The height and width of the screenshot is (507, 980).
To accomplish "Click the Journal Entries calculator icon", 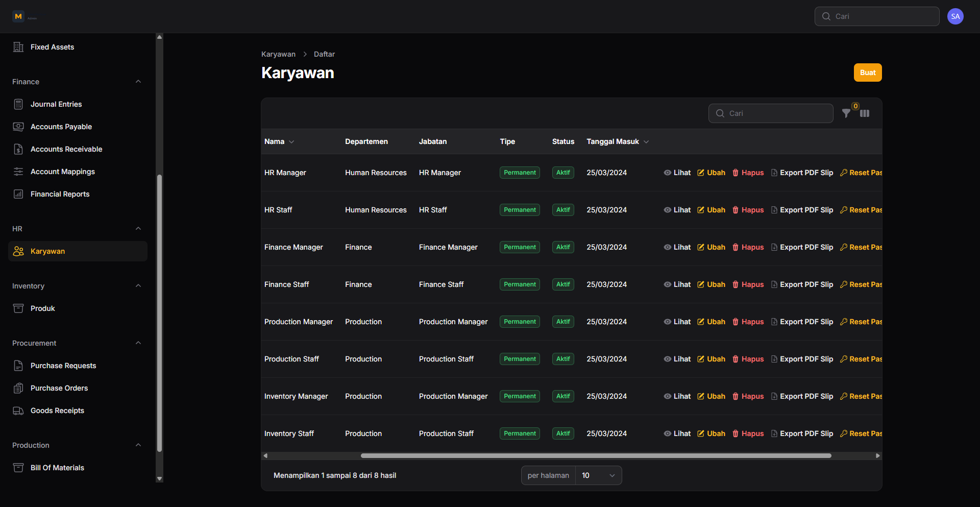I will (x=18, y=104).
